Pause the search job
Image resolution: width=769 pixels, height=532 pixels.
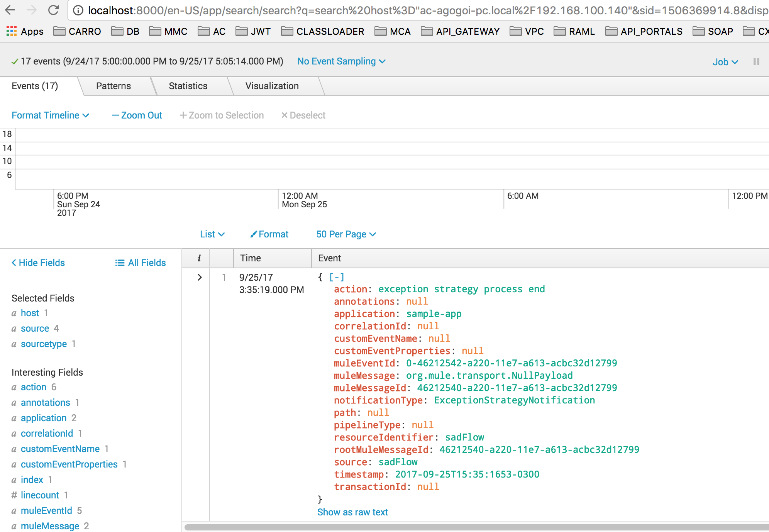[756, 62]
